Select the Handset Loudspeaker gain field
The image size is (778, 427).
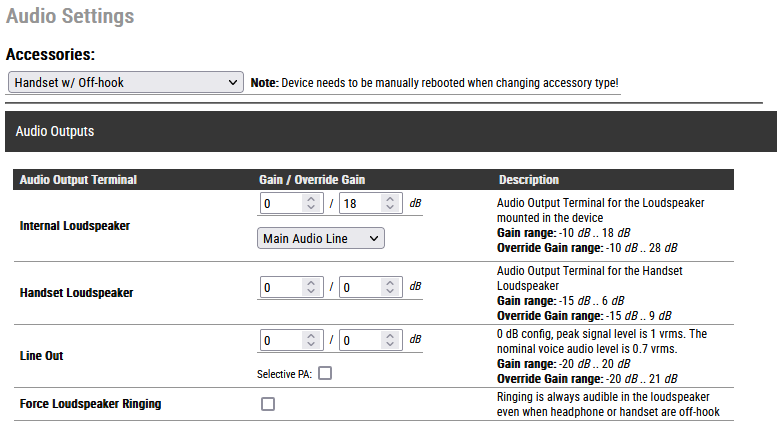[280, 287]
